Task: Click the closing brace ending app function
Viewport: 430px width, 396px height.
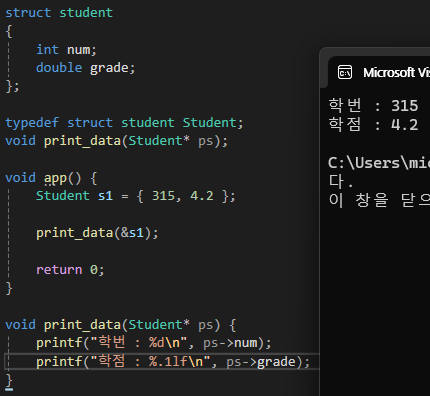Action: pyautogui.click(x=9, y=288)
